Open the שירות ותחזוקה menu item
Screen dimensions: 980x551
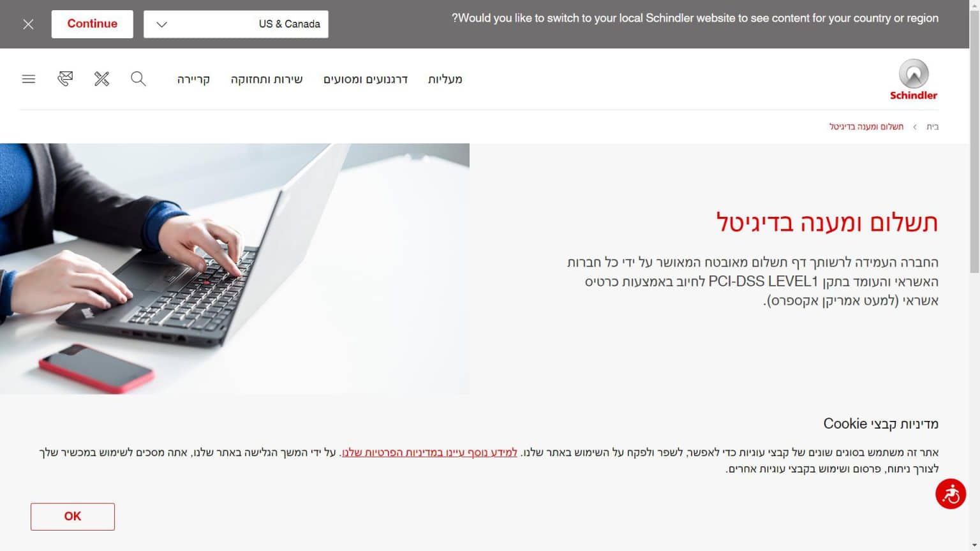coord(267,79)
